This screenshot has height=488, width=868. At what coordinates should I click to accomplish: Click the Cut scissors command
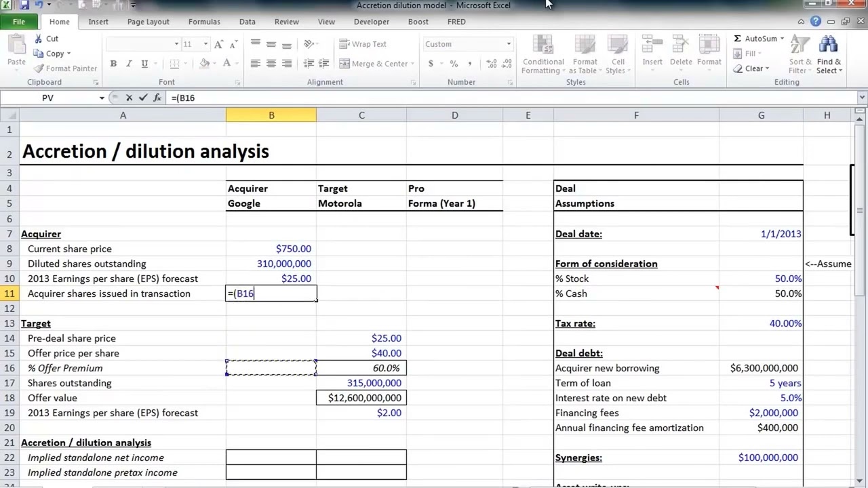pyautogui.click(x=46, y=39)
